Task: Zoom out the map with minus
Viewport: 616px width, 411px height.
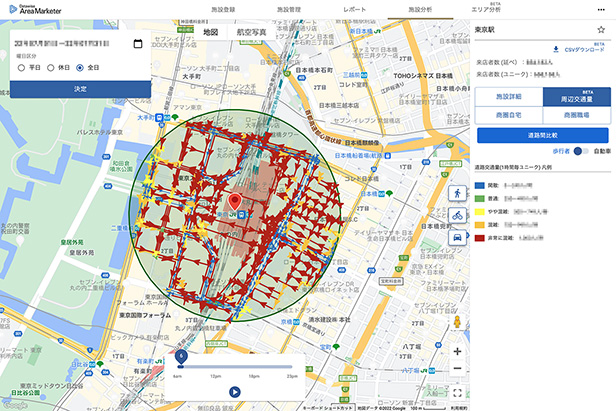Action: pos(457,368)
